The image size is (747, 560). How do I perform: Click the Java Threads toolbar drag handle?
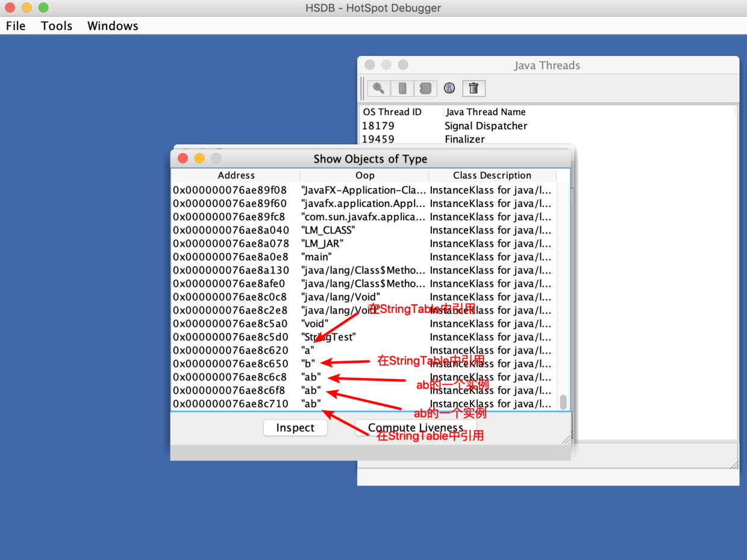click(x=362, y=89)
